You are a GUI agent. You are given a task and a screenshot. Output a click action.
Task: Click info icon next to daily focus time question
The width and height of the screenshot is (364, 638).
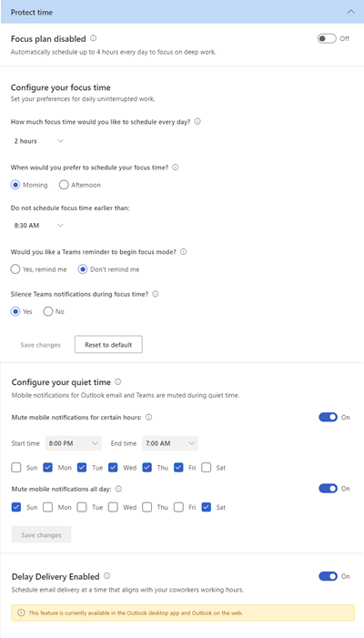click(197, 121)
